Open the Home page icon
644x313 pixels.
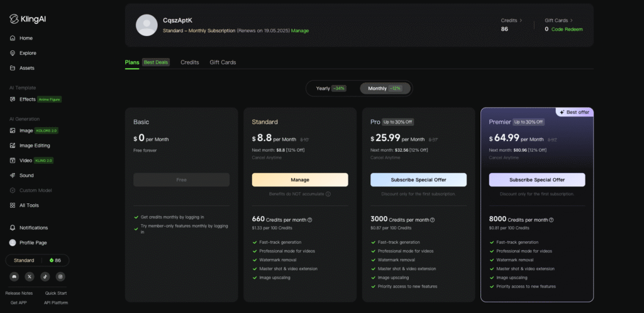(x=13, y=38)
